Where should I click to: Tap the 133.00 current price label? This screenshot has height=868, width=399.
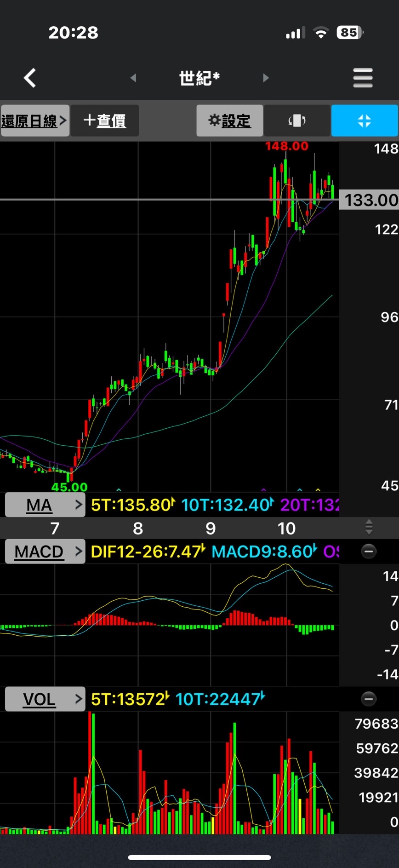point(369,200)
